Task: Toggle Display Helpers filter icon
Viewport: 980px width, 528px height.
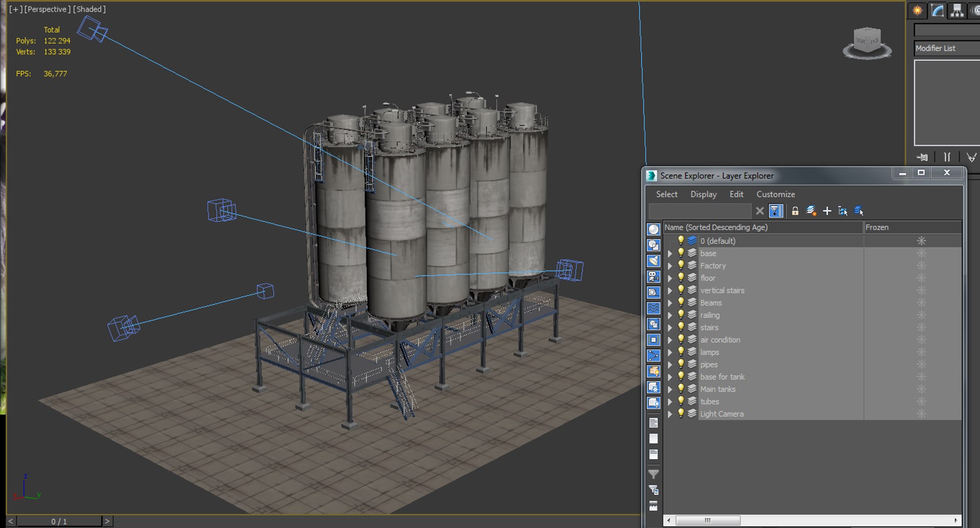Action: [653, 292]
